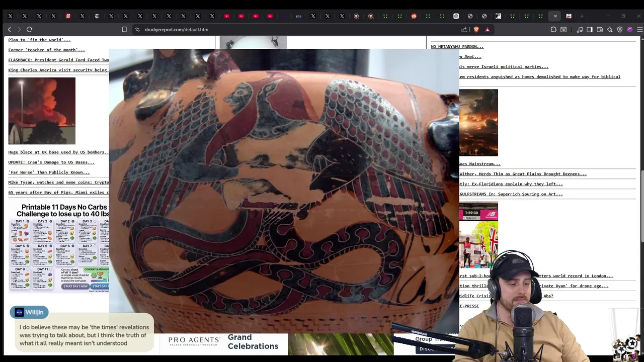The width and height of the screenshot is (644, 362).
Task: Click the share page icon in address bar
Action: coord(464,30)
